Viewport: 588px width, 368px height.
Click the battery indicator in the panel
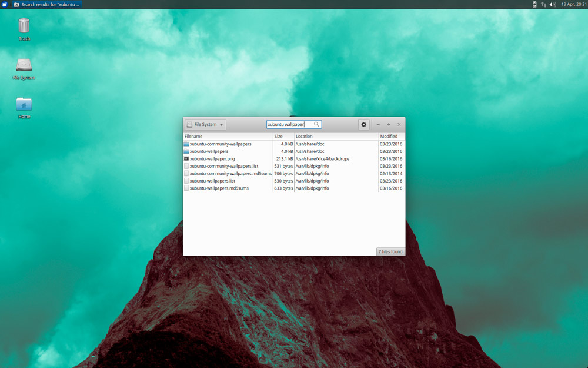point(534,4)
